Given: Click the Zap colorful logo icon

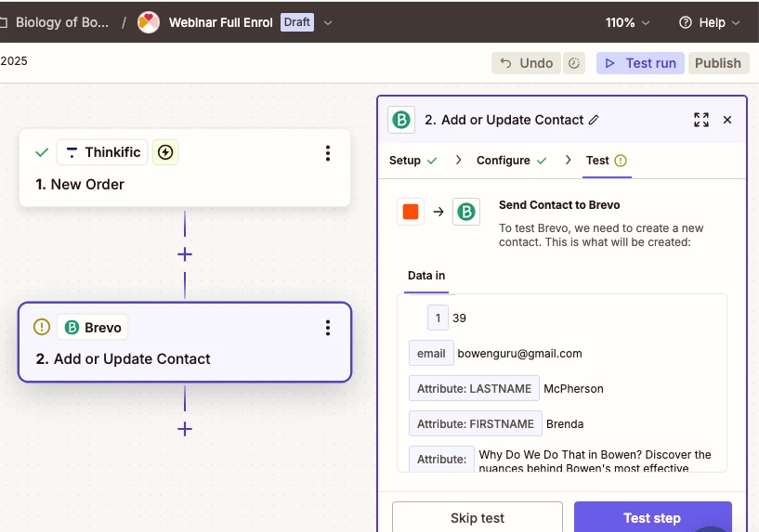Looking at the screenshot, I should [149, 22].
